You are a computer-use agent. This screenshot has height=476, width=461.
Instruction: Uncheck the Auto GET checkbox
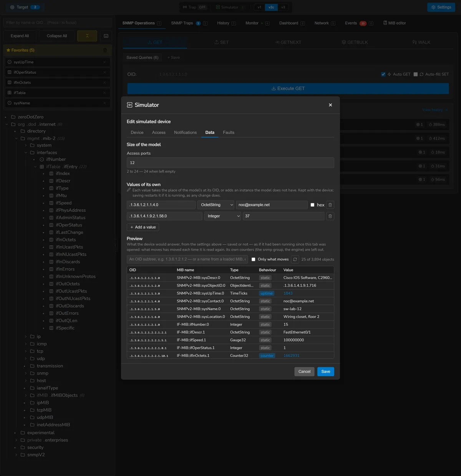click(383, 74)
